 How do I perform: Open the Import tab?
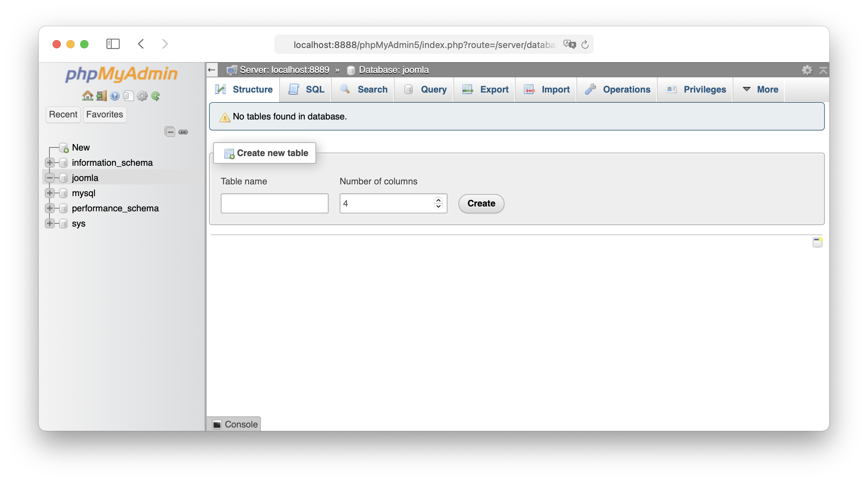click(x=547, y=89)
